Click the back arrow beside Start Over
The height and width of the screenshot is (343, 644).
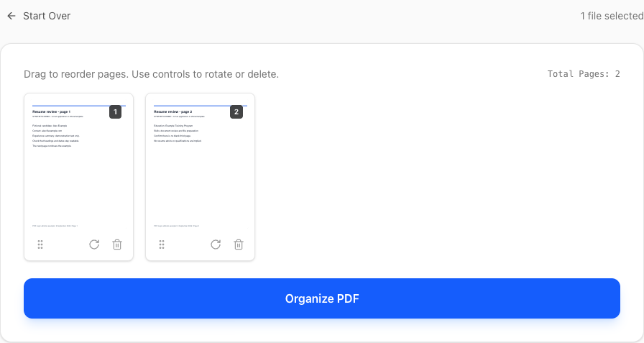(11, 16)
